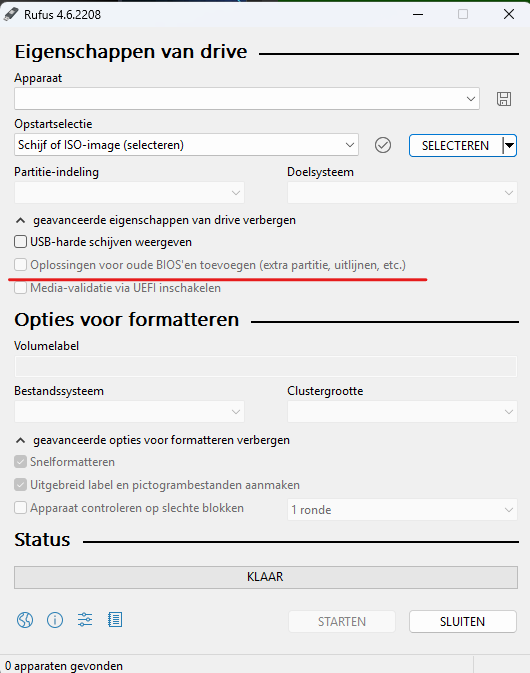
Task: Enable USB-harde schijven weergeven checkbox
Action: tap(20, 242)
